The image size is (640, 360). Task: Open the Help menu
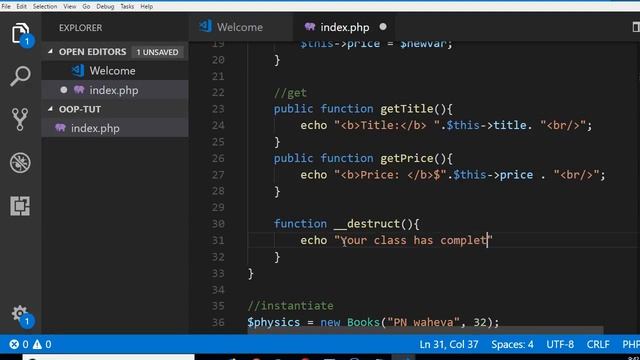pyautogui.click(x=146, y=6)
